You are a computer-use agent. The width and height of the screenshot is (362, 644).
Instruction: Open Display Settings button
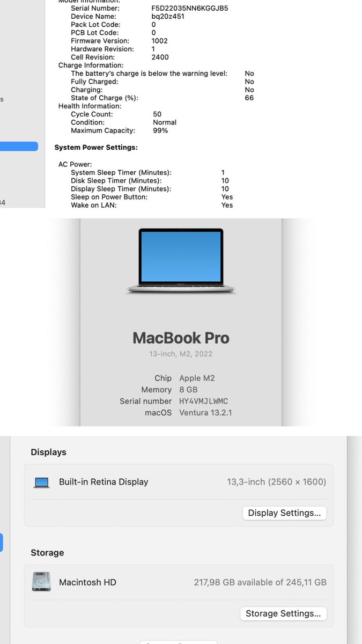(x=284, y=513)
